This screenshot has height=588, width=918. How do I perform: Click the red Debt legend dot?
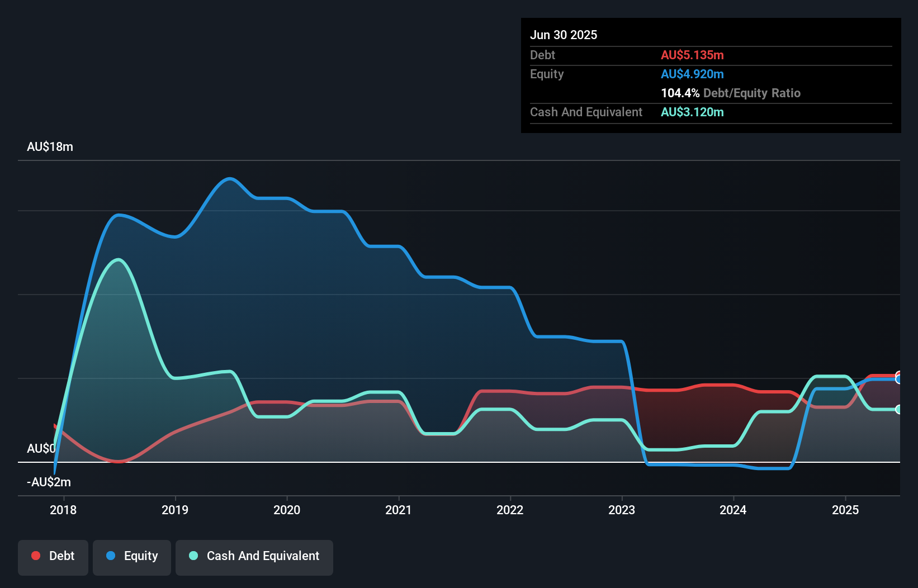(x=36, y=556)
